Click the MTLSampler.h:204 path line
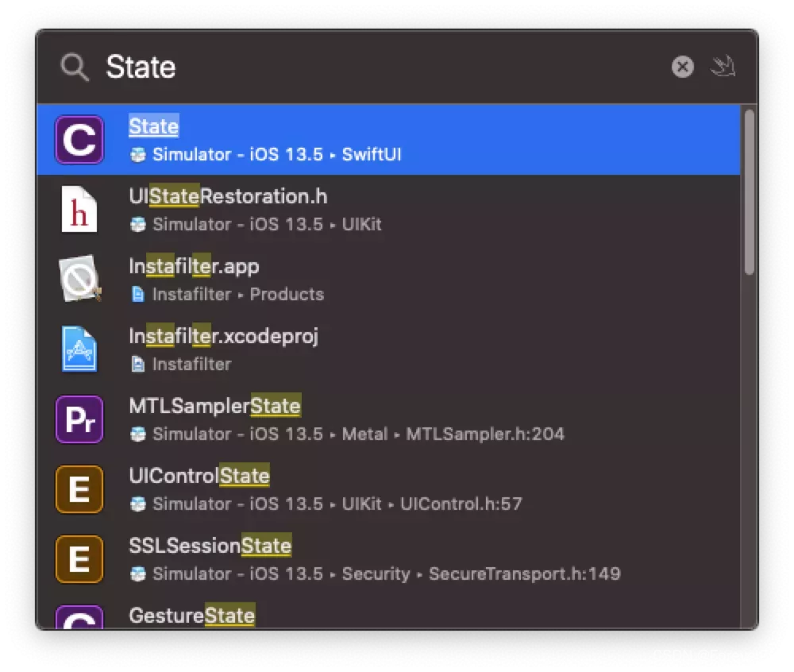The image size is (794, 672). pyautogui.click(x=359, y=434)
